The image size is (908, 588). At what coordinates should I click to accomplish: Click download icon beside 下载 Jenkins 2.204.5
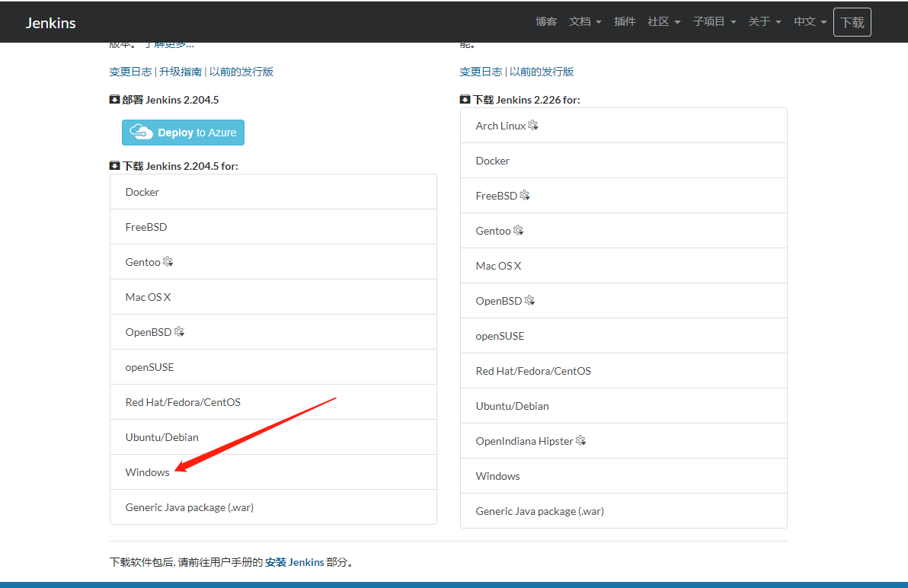pos(115,166)
